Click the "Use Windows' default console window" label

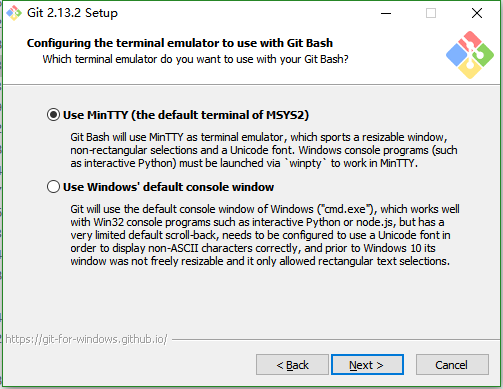point(168,187)
